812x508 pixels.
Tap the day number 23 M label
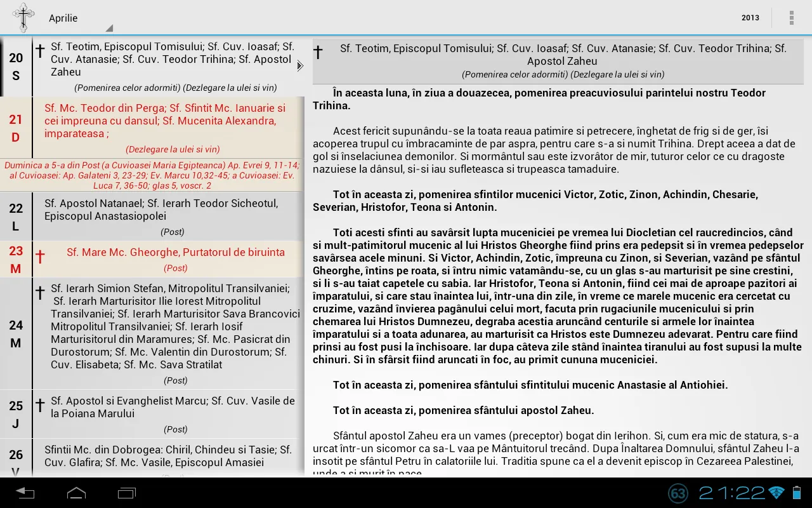point(16,259)
